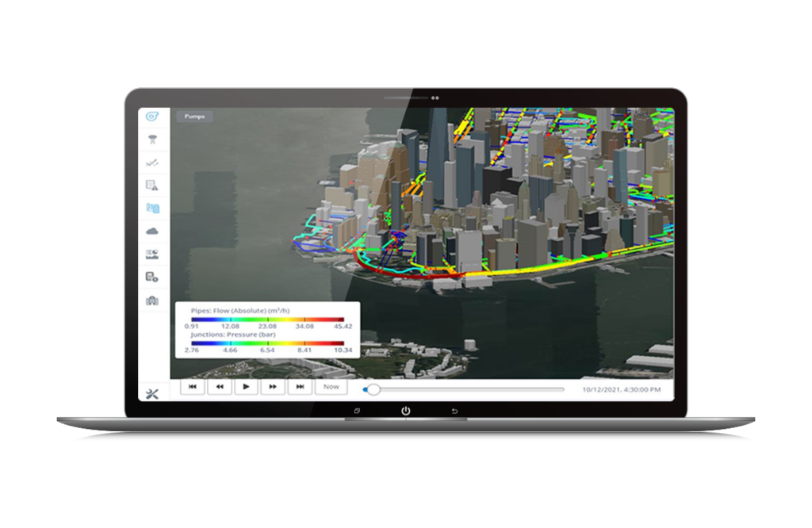Open the cloud icon in sidebar
Viewport: 812px width, 528px height.
[152, 231]
